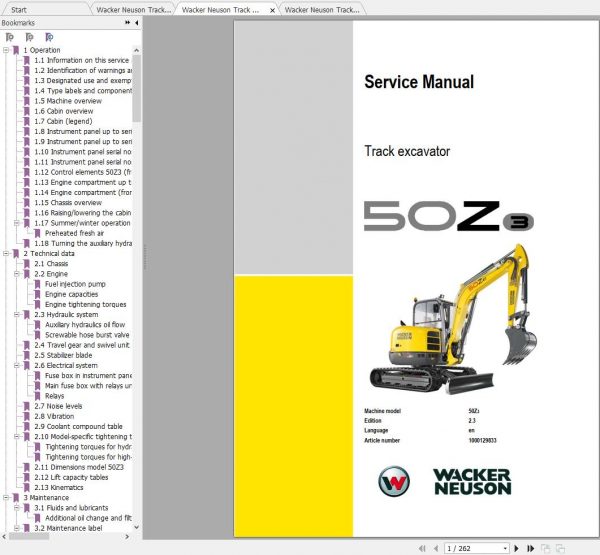Screen dimensions: 600x555
Task: Close the active Wacker Neuson Track tab
Action: click(x=272, y=10)
